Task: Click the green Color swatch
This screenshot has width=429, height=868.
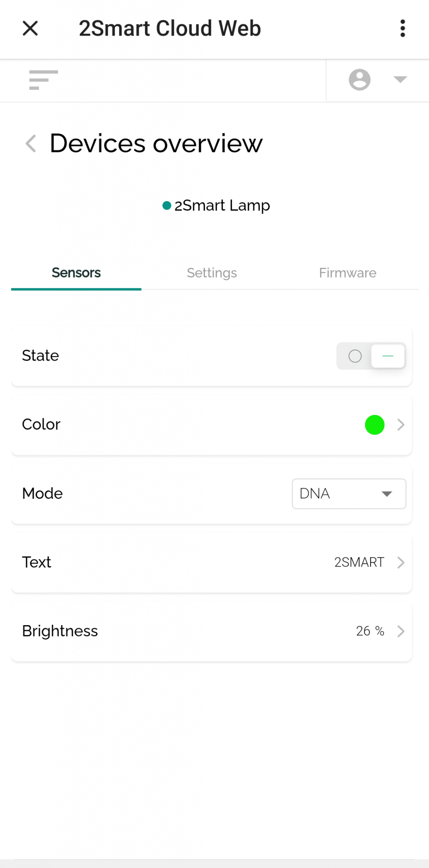Action: 374,425
